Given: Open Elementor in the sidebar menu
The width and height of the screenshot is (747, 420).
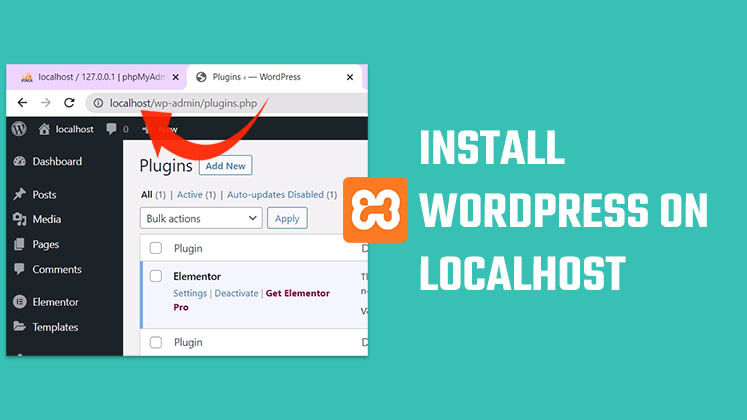Looking at the screenshot, I should click(x=55, y=302).
